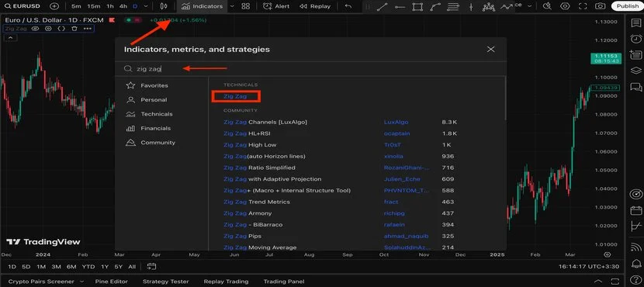Switch to 4h timeframe
Screen dimensions: 644x287
(123, 6)
